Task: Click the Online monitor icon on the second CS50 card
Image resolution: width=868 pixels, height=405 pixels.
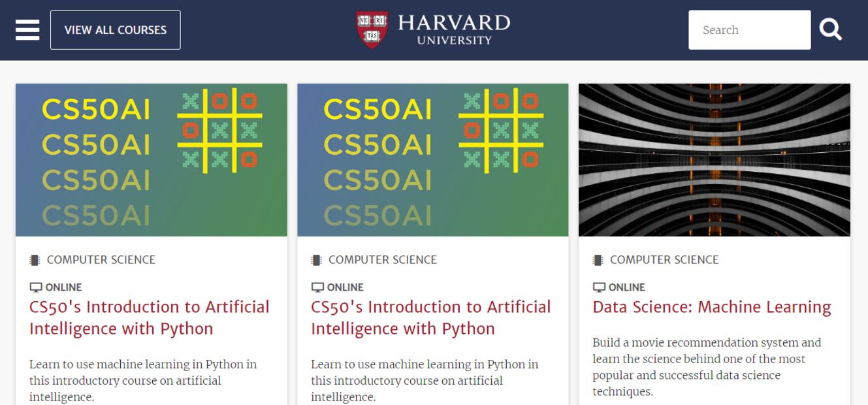Action: (x=317, y=287)
